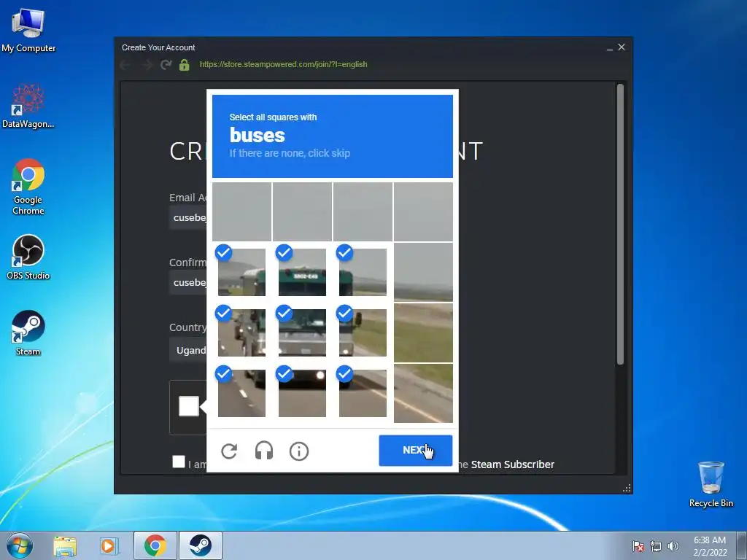Switch to audio captcha challenge
This screenshot has height=560, width=747.
point(264,451)
